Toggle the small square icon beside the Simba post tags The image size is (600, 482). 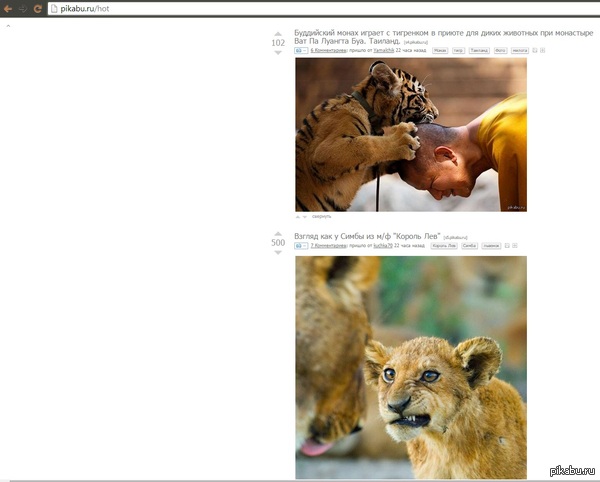507,246
